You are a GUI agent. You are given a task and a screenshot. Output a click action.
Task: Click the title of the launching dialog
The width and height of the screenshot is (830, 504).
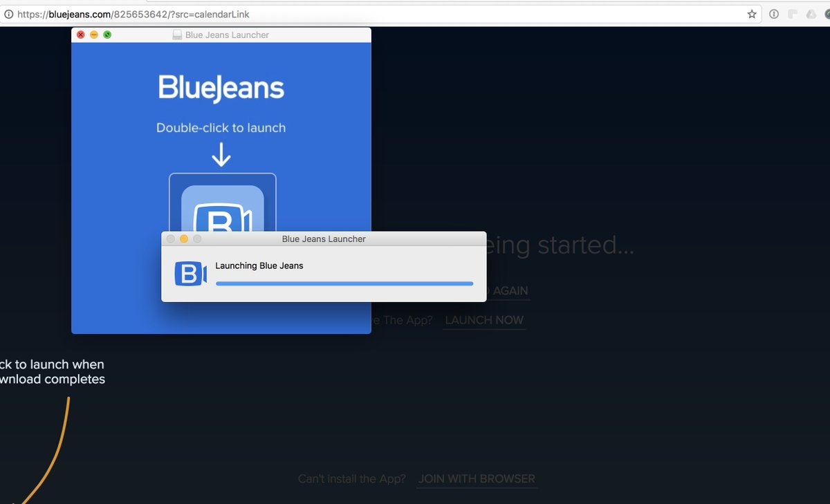point(324,239)
